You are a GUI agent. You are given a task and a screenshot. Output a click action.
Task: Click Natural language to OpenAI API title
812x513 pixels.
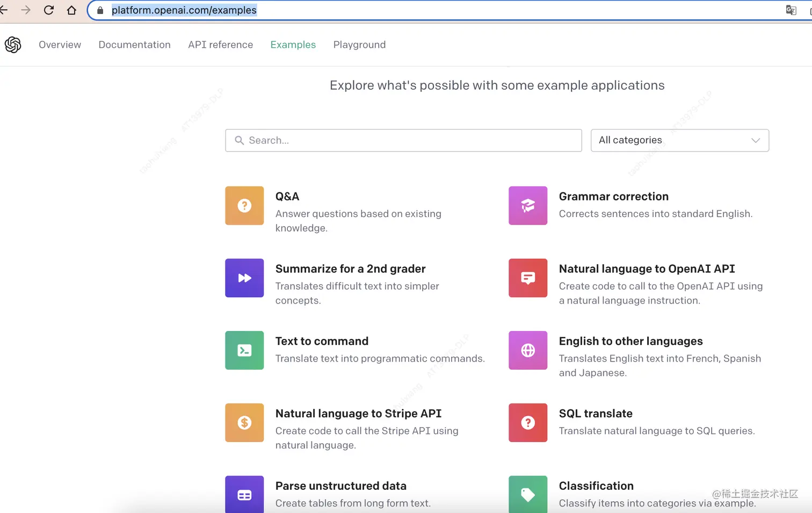pyautogui.click(x=647, y=269)
